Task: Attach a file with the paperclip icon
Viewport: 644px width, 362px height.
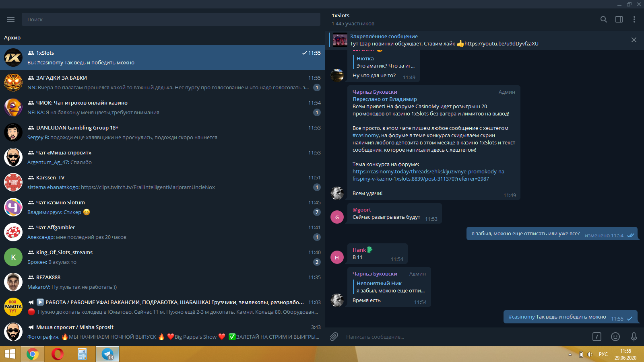Action: tap(334, 337)
